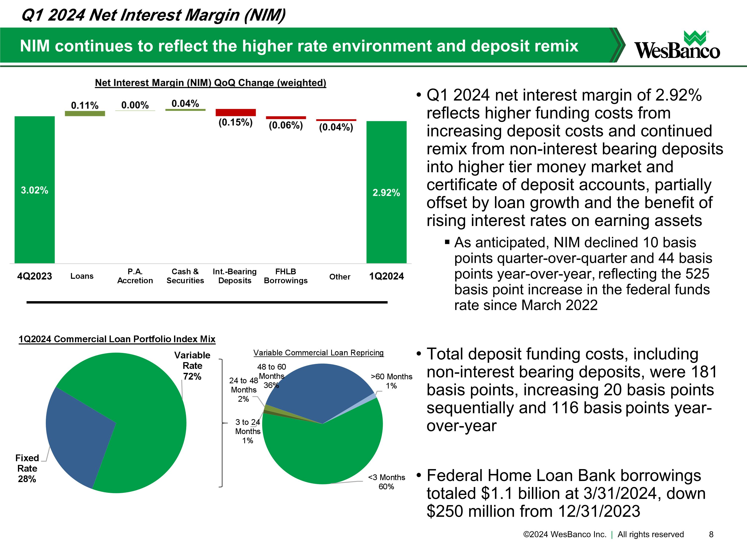Click the page number 8

click(x=711, y=534)
